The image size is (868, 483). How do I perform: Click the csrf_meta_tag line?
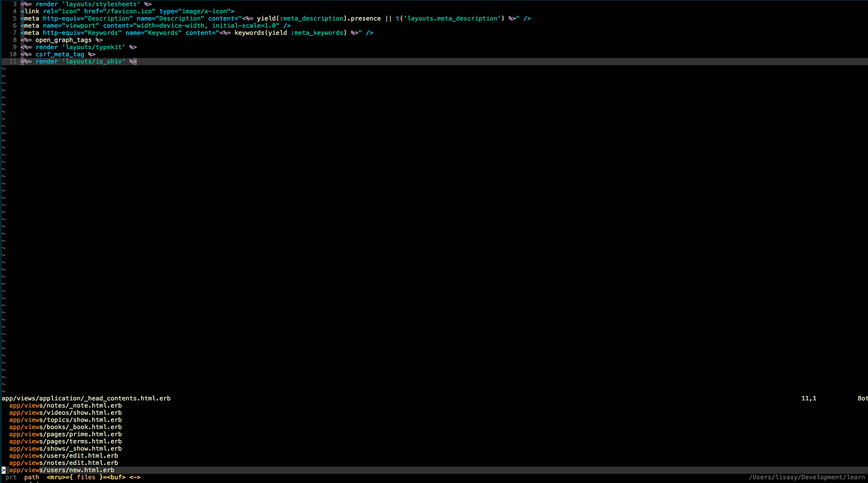click(x=58, y=54)
